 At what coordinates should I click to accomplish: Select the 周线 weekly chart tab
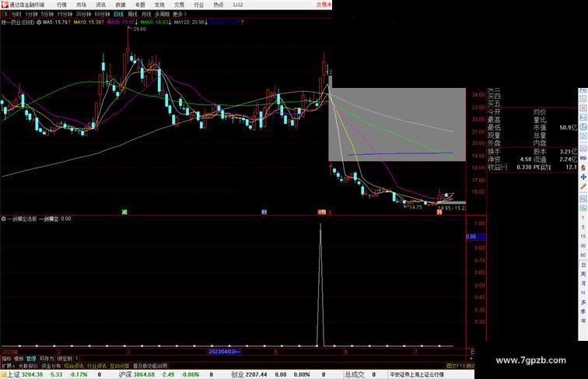[x=133, y=14]
